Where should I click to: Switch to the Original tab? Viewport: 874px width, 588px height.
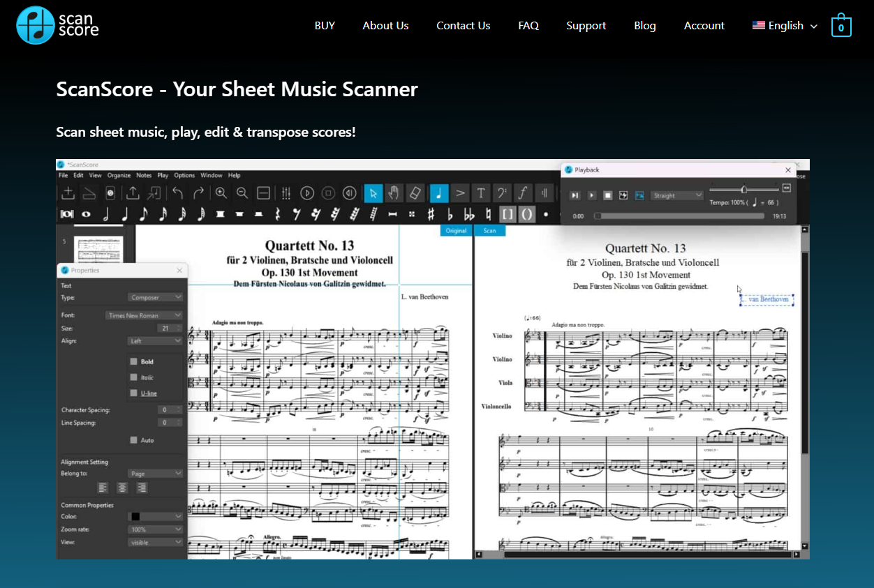pos(457,231)
